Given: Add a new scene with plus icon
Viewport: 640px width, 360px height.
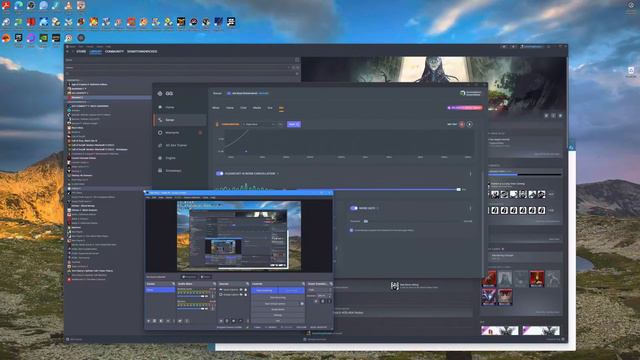Looking at the screenshot, I should click(x=149, y=321).
